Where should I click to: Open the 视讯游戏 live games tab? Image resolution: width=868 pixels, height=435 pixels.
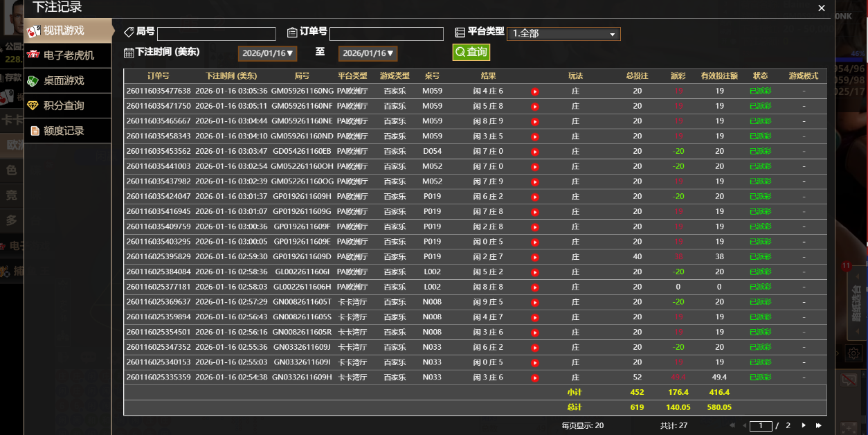click(x=67, y=30)
